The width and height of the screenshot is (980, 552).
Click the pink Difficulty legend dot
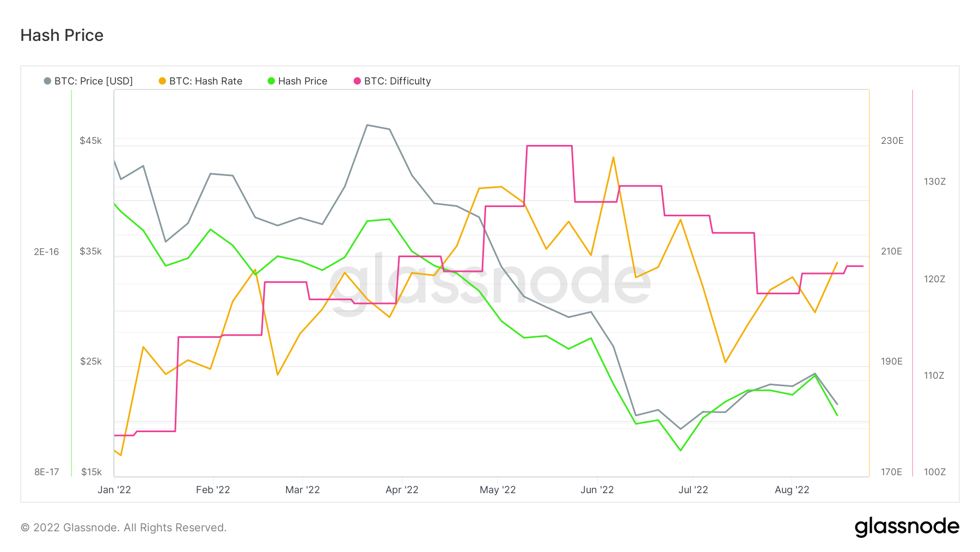click(x=357, y=81)
